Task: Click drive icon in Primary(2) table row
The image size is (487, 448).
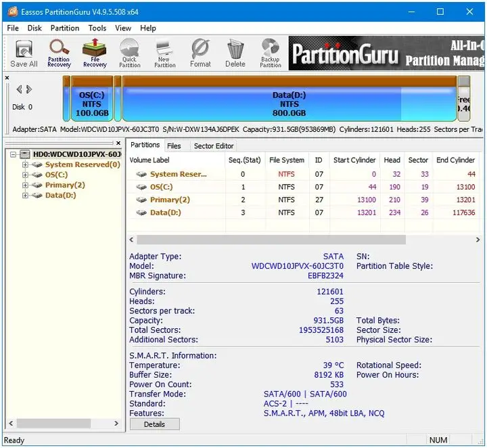Action: 141,200
